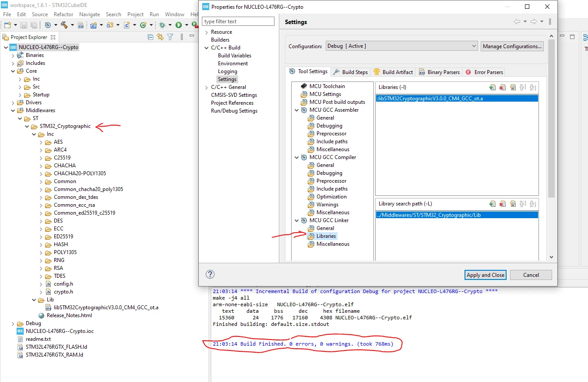The image size is (588, 382).
Task: Click the New Source Folder icon
Action: (110, 25)
